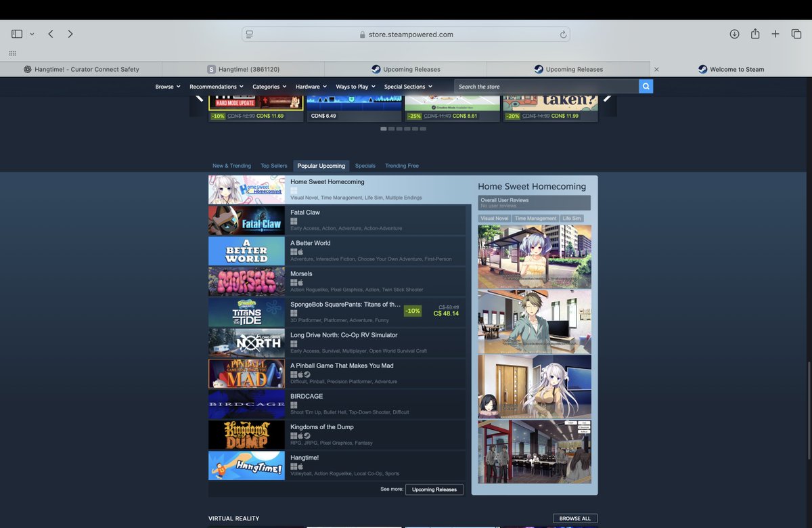812x528 pixels.
Task: Click the Life Sim tag in preview panel
Action: 572,219
